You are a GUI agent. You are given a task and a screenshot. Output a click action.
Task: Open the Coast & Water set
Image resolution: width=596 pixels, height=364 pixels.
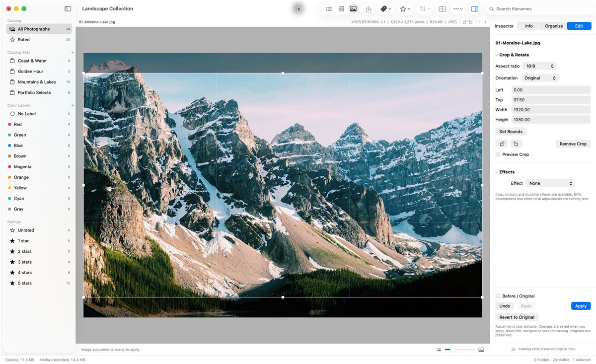[x=39, y=61]
